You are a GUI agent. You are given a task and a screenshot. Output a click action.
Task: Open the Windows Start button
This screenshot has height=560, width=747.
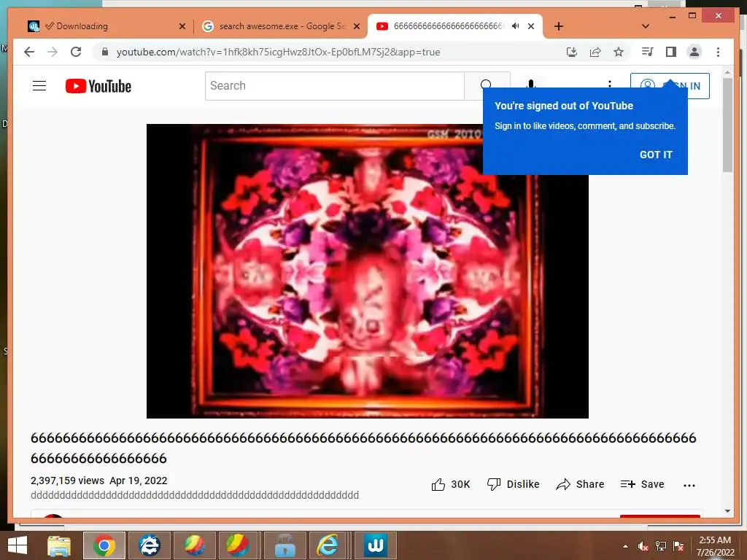[x=18, y=545]
